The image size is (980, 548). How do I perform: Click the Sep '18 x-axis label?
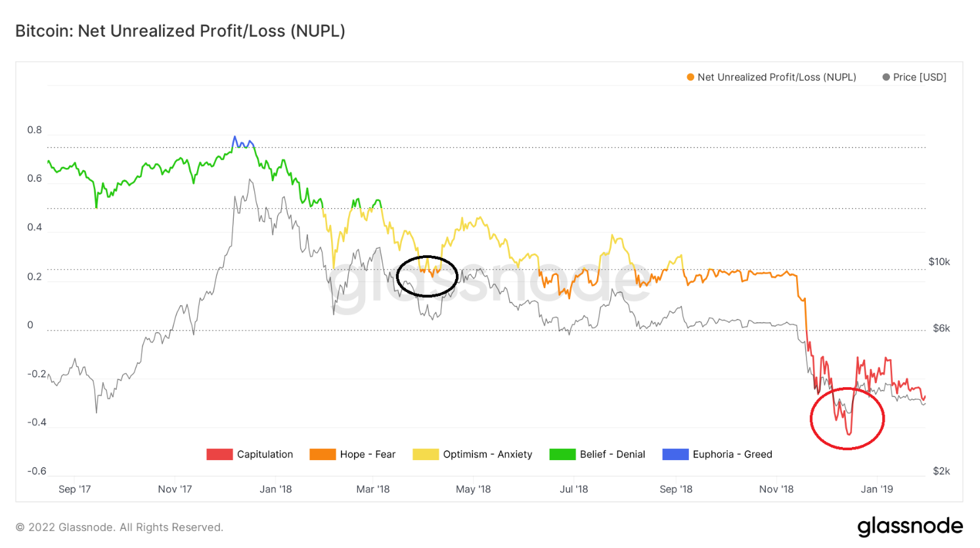(676, 489)
